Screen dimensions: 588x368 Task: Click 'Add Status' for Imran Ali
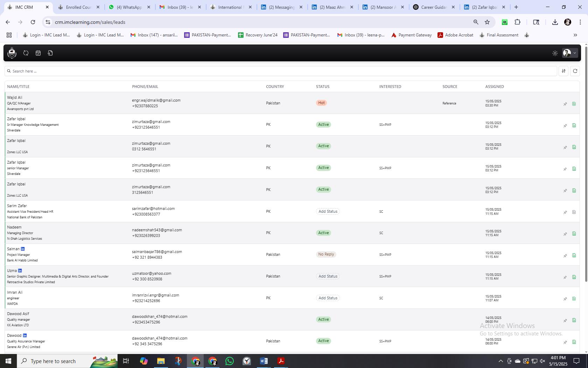(328, 298)
